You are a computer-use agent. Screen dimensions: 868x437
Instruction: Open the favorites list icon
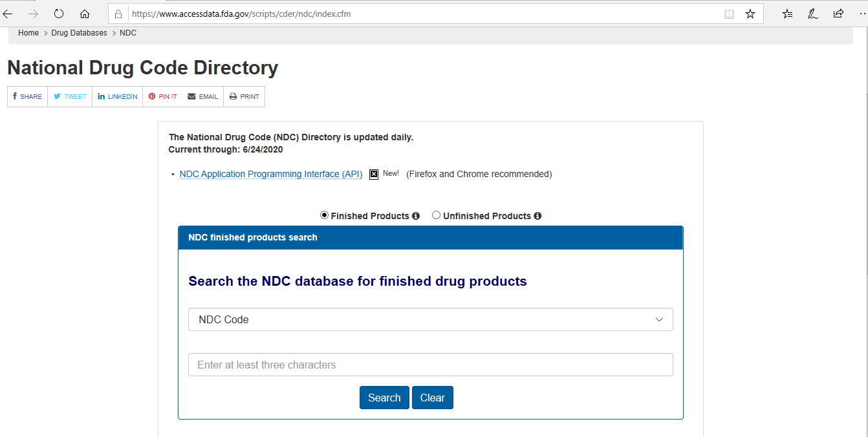tap(787, 14)
